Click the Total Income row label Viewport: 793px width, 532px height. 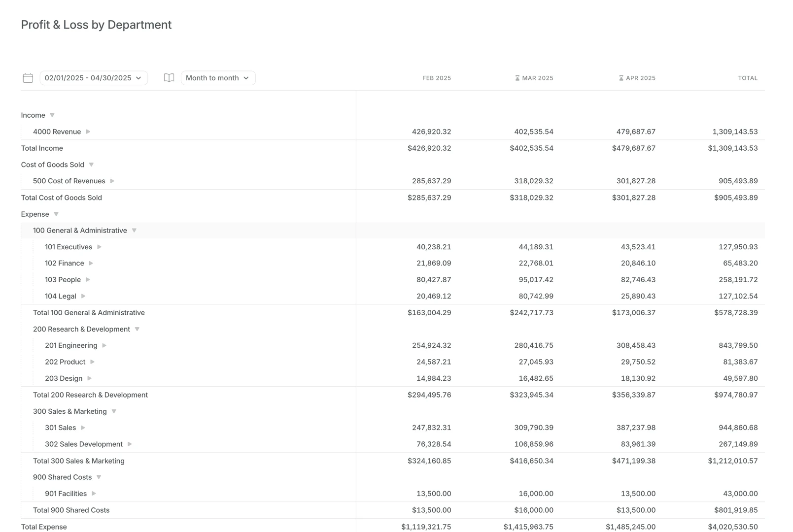pos(42,148)
